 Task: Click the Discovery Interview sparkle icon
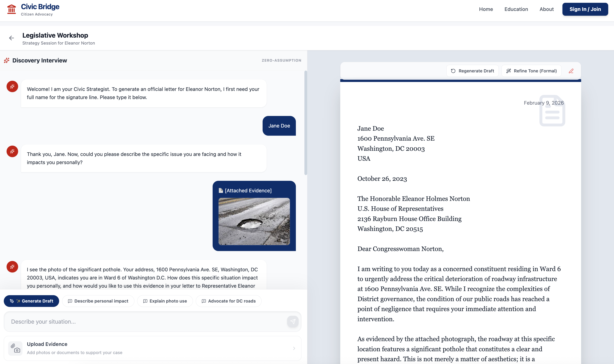tap(7, 60)
